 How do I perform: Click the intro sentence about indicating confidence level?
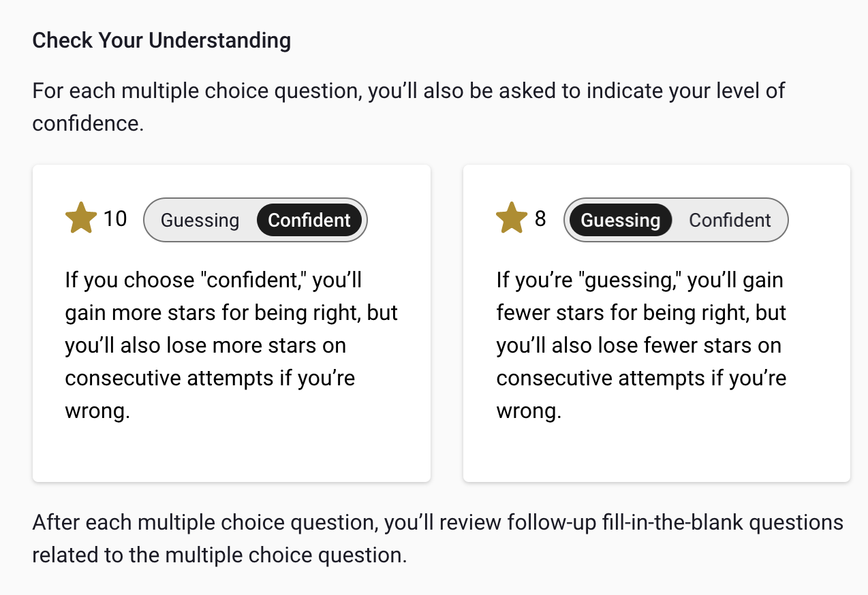(409, 107)
